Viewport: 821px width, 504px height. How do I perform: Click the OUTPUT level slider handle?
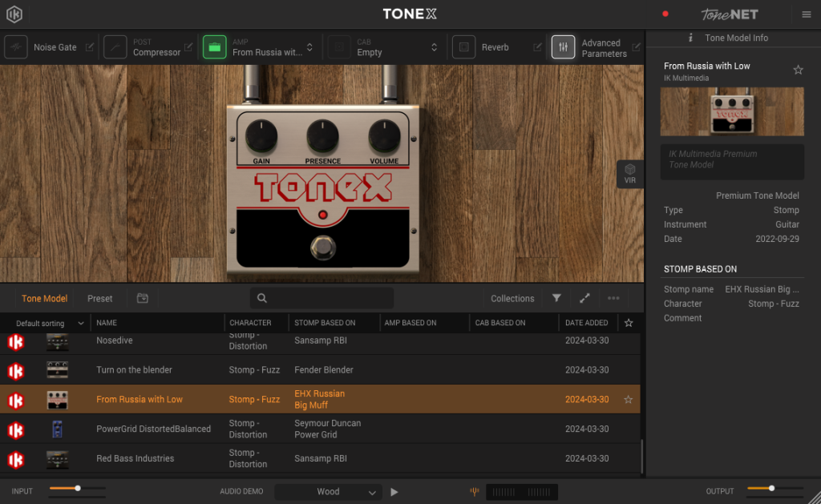click(771, 488)
